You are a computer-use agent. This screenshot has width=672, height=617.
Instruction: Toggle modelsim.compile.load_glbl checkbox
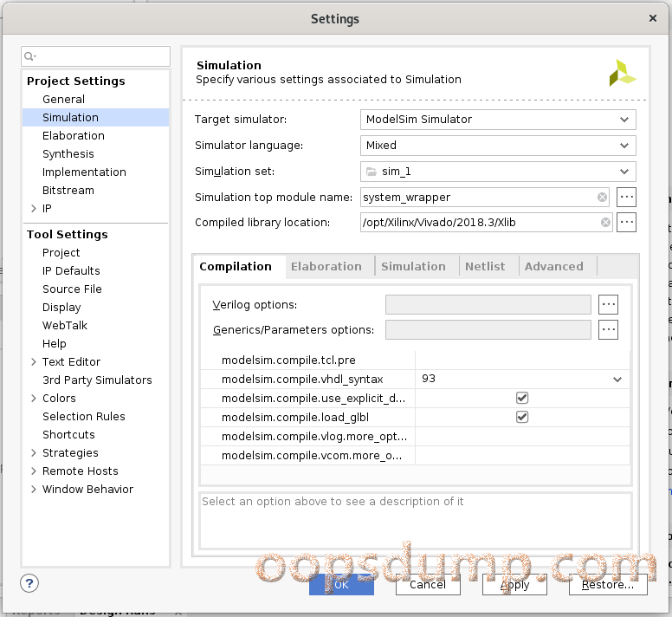click(522, 417)
